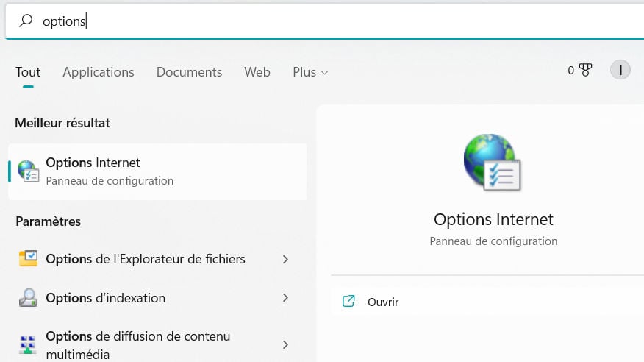Click the rewards trophy icon
Screen dimensions: 644x362
[585, 71]
